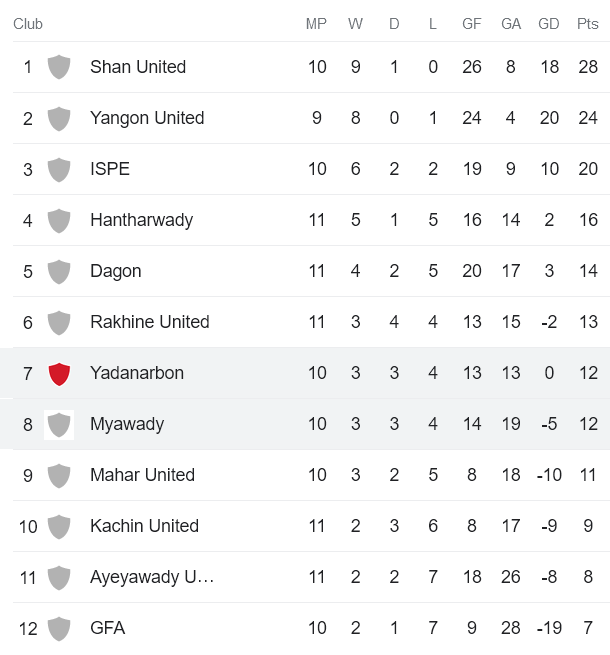Image resolution: width=610 pixels, height=655 pixels.
Task: Click the GFA club crest icon
Action: [x=59, y=628]
